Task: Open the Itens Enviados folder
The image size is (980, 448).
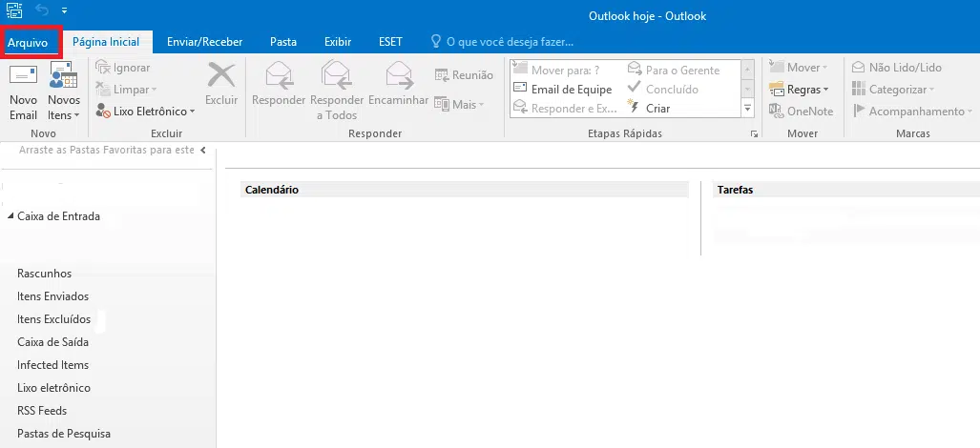Action: point(52,296)
